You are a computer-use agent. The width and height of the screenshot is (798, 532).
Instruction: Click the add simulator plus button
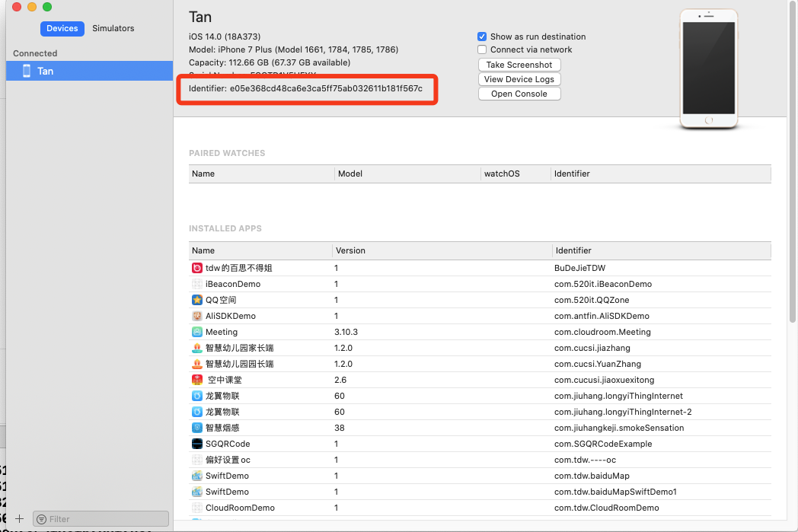(x=20, y=518)
